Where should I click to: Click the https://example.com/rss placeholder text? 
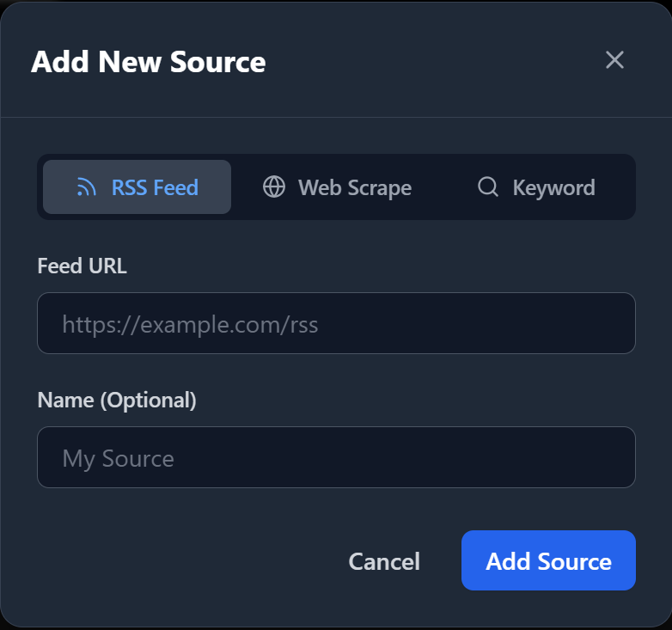190,325
